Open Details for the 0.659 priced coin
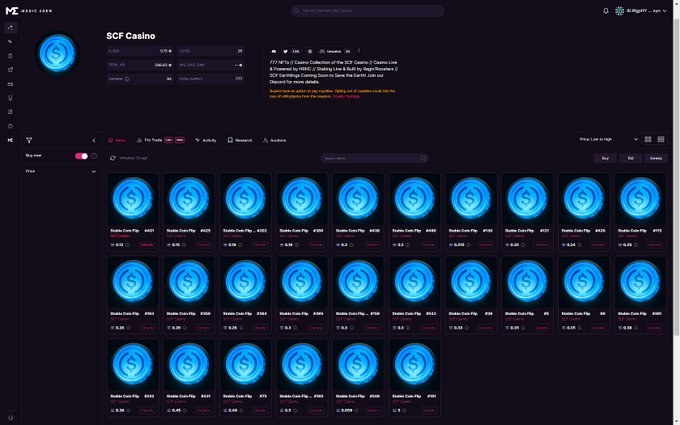Viewport: 680px width, 425px height. click(372, 410)
